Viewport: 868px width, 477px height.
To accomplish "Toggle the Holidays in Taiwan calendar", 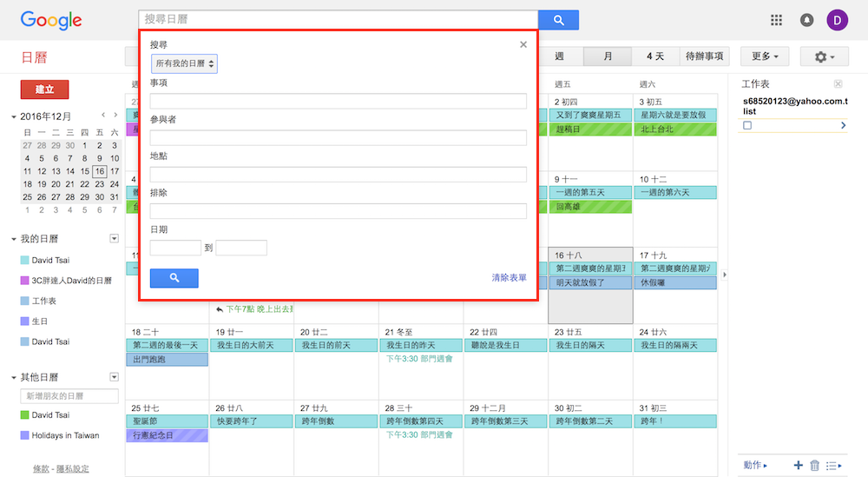I will click(x=24, y=435).
